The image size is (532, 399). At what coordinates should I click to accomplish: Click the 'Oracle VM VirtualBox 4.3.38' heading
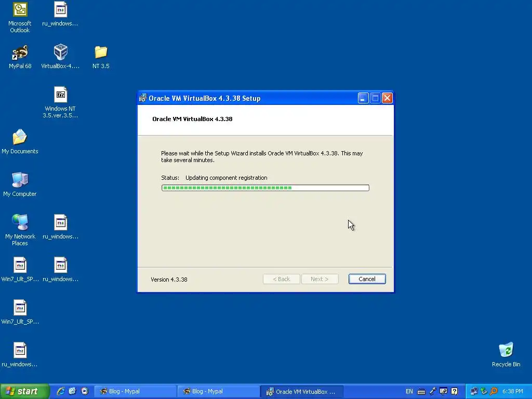pyautogui.click(x=192, y=119)
